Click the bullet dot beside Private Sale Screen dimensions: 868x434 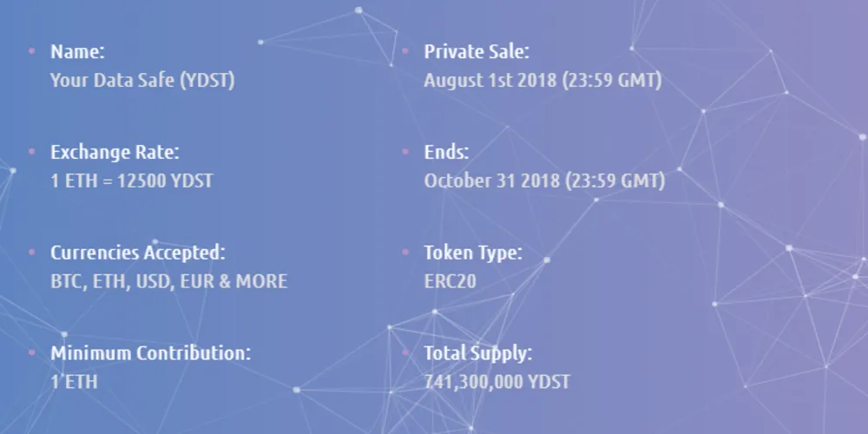coord(405,51)
